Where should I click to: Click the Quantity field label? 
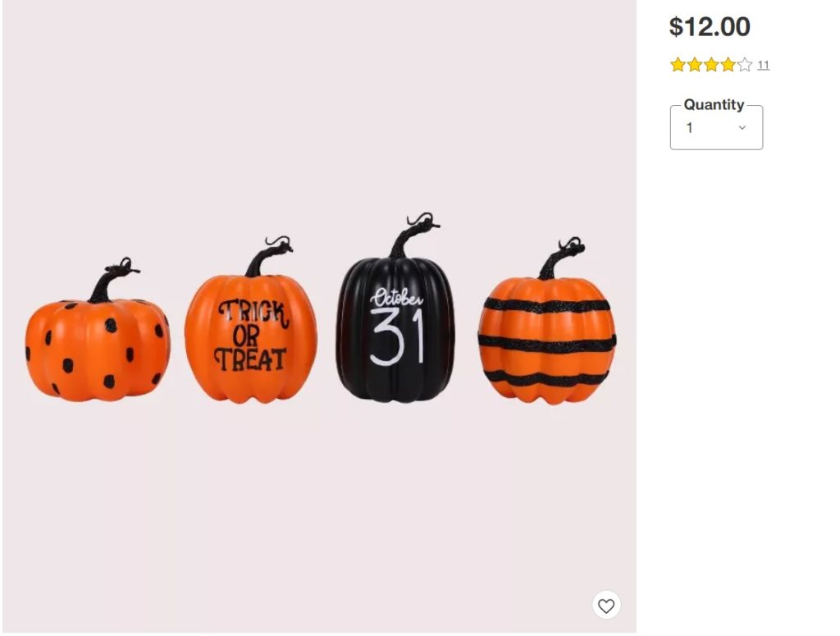(x=714, y=104)
